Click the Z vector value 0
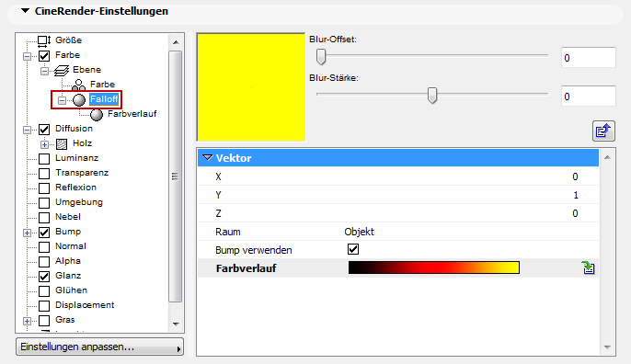631x364 pixels. [x=575, y=213]
